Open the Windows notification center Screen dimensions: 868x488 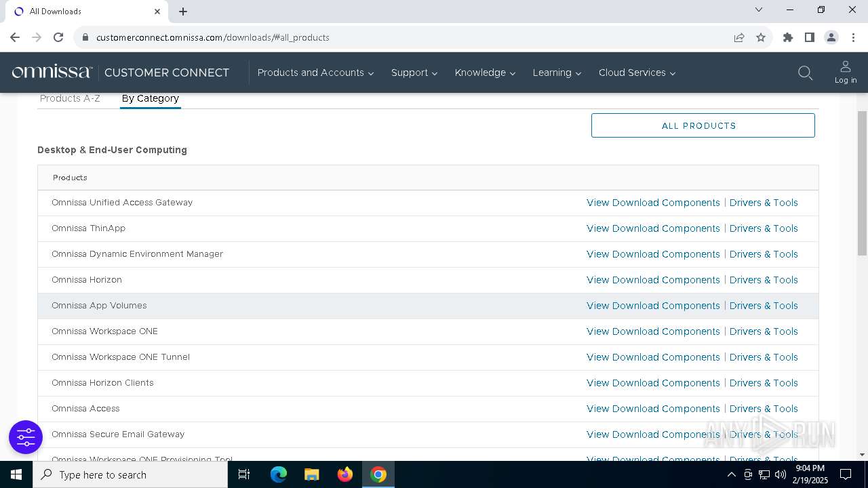(846, 474)
